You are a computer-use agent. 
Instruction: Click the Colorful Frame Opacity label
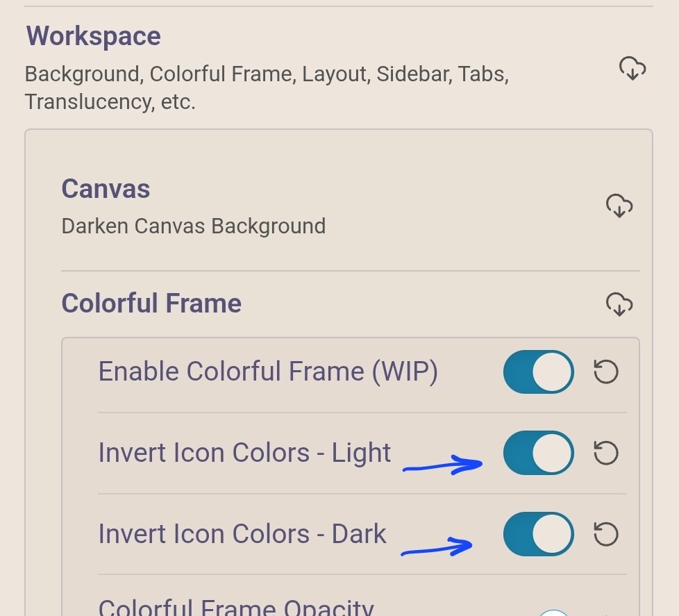pos(236,608)
